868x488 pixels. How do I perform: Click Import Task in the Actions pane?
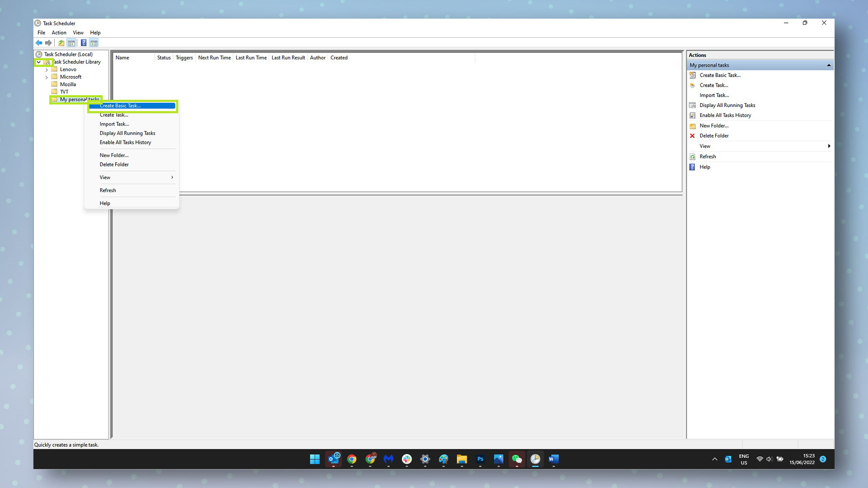click(714, 95)
